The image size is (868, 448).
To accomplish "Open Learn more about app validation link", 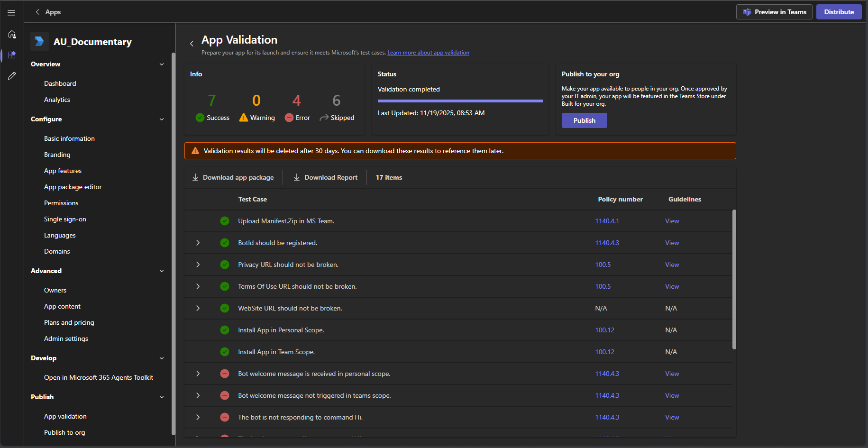I will pos(428,53).
